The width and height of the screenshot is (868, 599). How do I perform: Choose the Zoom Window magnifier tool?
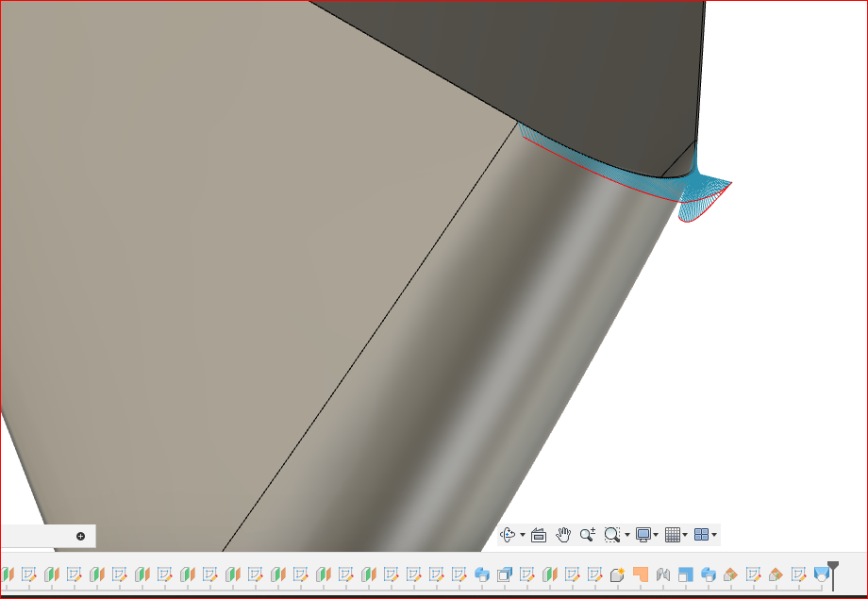(x=611, y=535)
